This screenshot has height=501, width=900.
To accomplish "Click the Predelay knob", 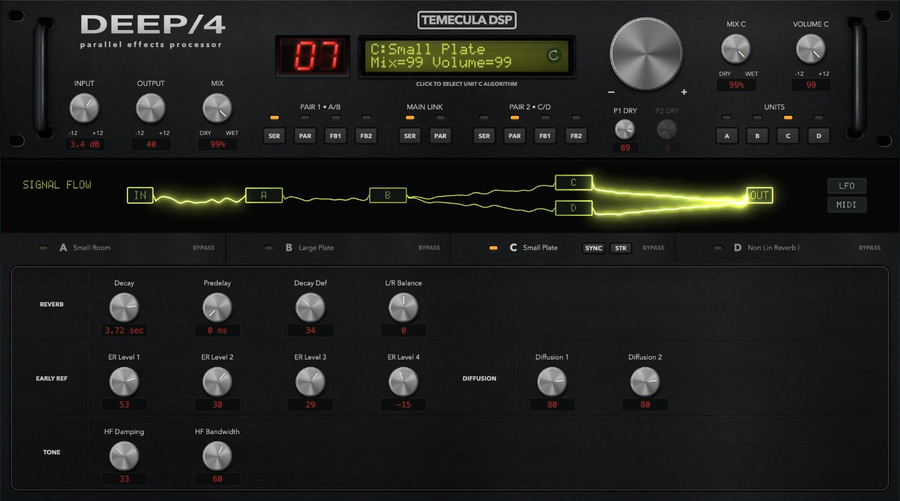I will [x=217, y=308].
